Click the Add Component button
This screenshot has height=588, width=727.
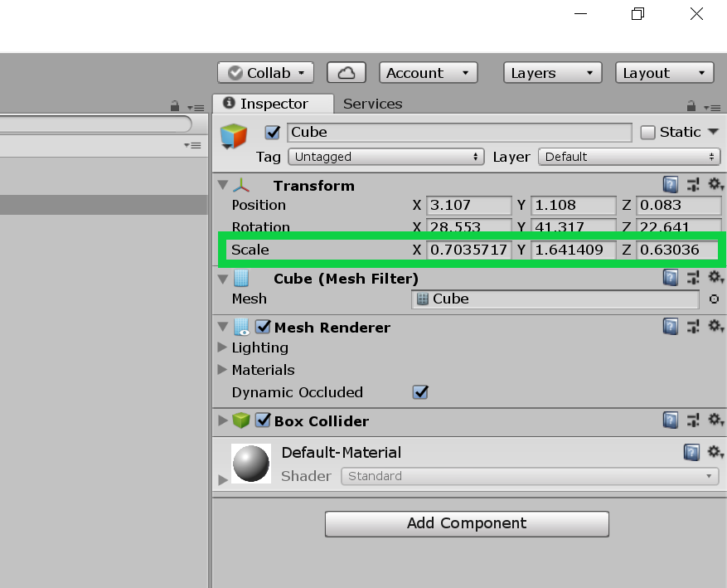point(467,523)
